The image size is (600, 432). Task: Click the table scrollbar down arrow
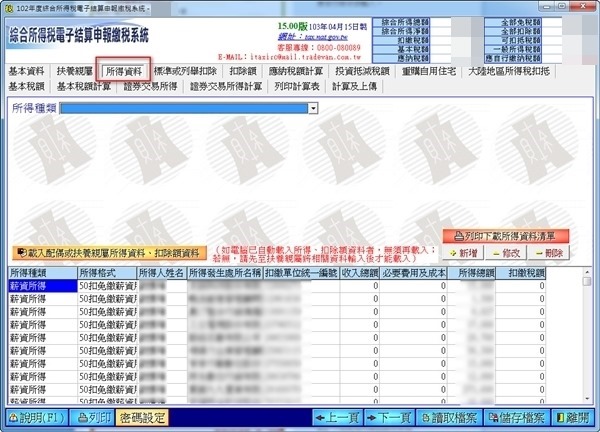point(587,399)
